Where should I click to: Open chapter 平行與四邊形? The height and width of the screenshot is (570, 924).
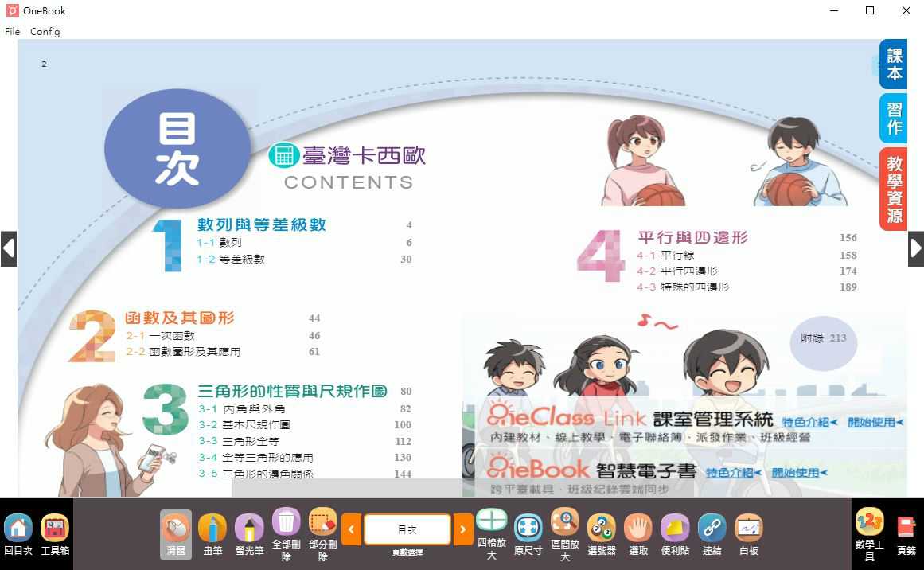pos(693,237)
